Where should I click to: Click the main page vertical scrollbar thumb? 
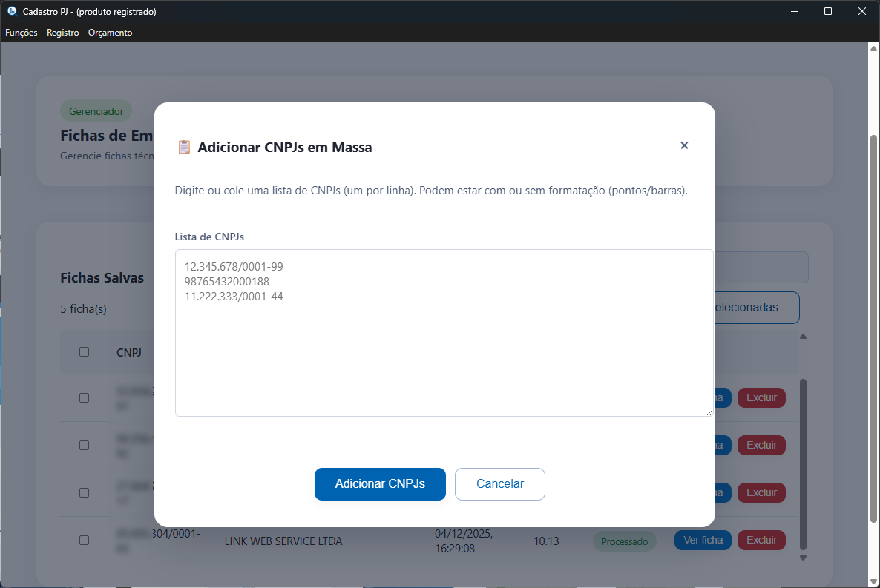tap(873, 326)
